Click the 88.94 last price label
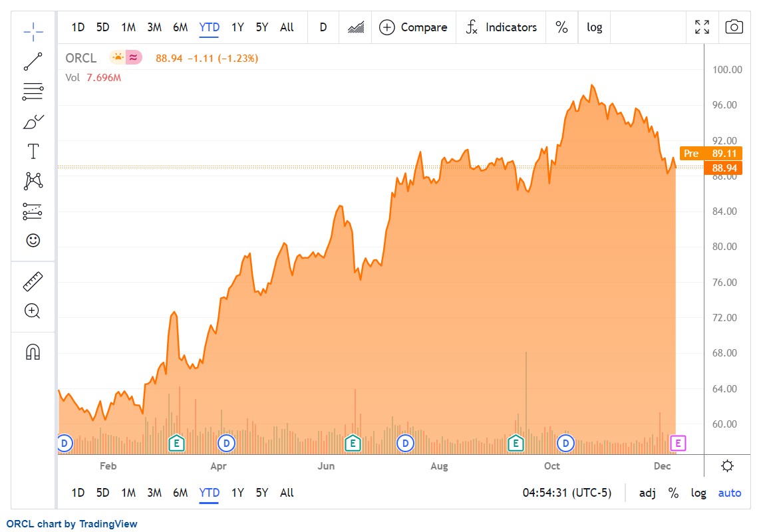The height and width of the screenshot is (532, 761). pyautogui.click(x=724, y=168)
